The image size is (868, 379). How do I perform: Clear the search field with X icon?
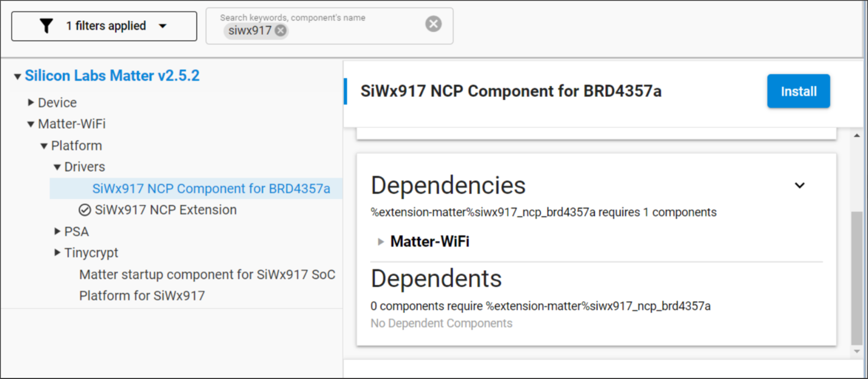tap(433, 24)
